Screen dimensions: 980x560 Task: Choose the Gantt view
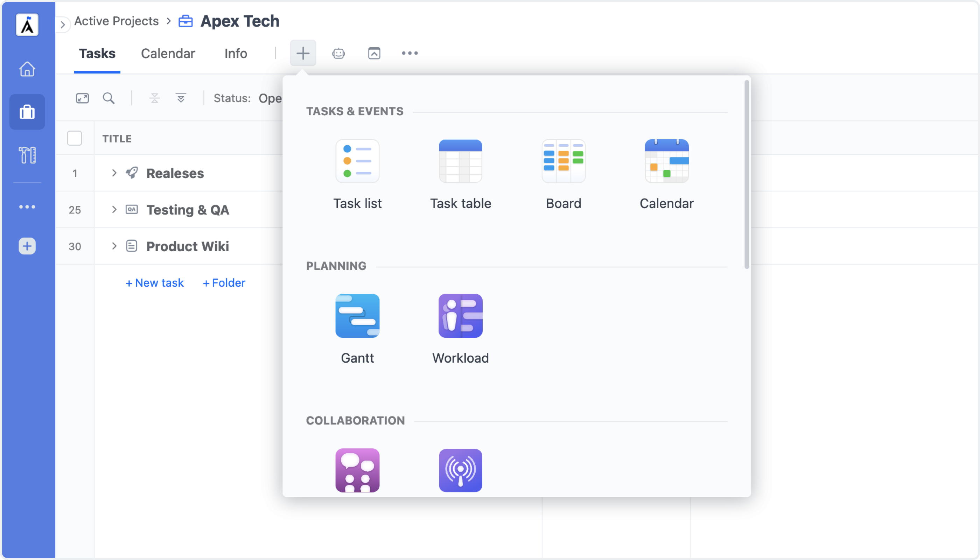pos(357,330)
